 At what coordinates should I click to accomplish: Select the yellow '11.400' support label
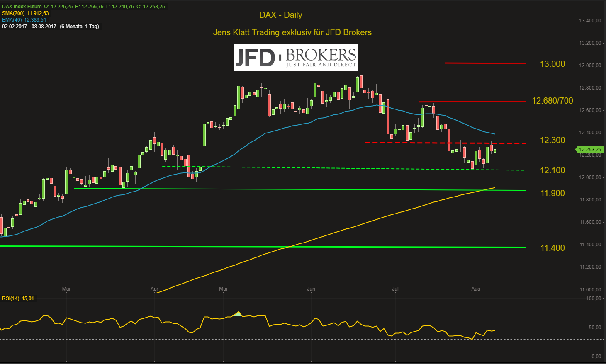point(552,248)
